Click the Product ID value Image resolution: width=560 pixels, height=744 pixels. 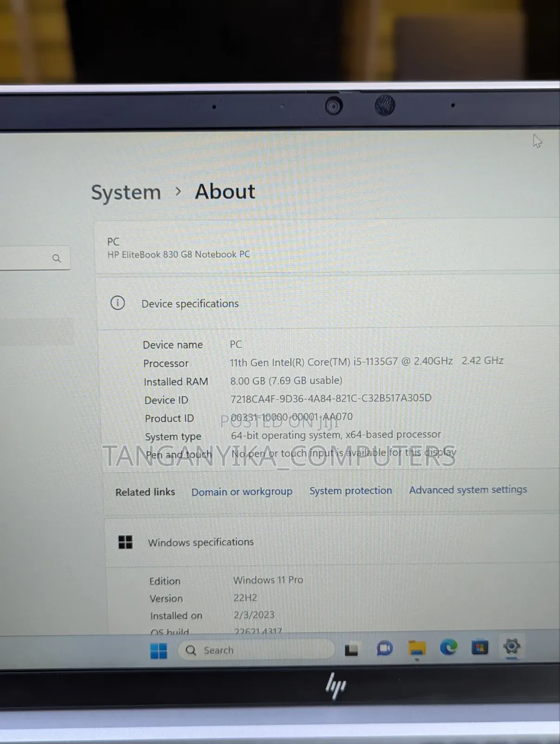coord(291,417)
